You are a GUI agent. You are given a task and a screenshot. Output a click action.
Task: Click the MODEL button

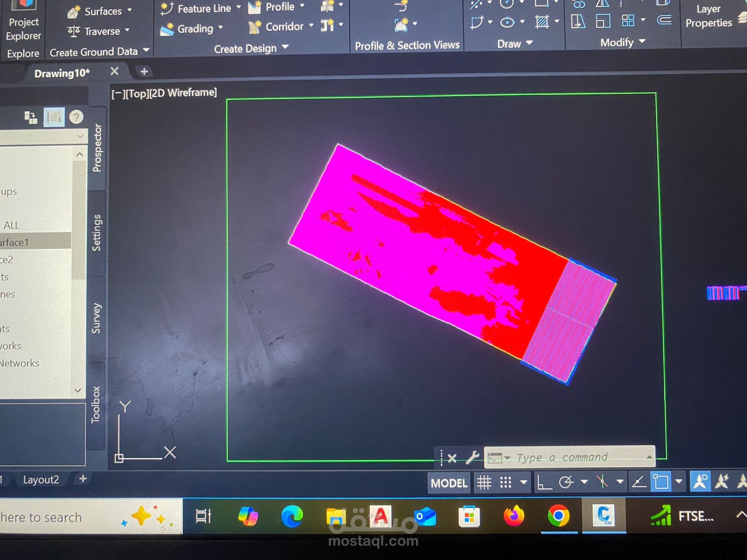(449, 483)
